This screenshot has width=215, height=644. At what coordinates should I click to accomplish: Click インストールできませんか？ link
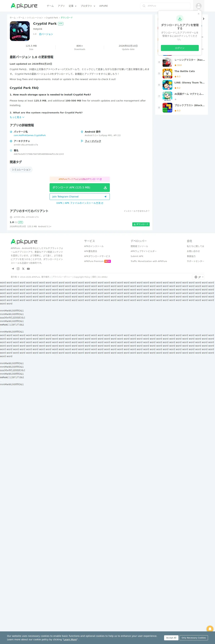pos(137,211)
